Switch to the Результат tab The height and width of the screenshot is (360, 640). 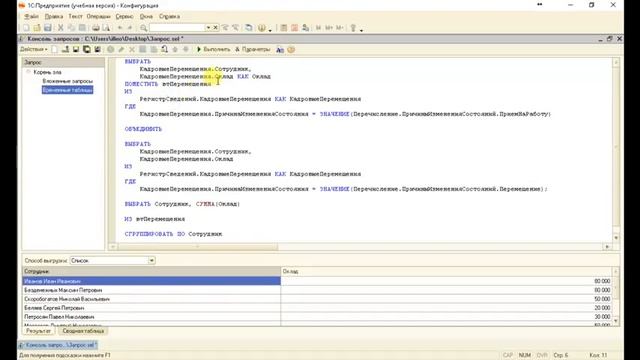38,331
